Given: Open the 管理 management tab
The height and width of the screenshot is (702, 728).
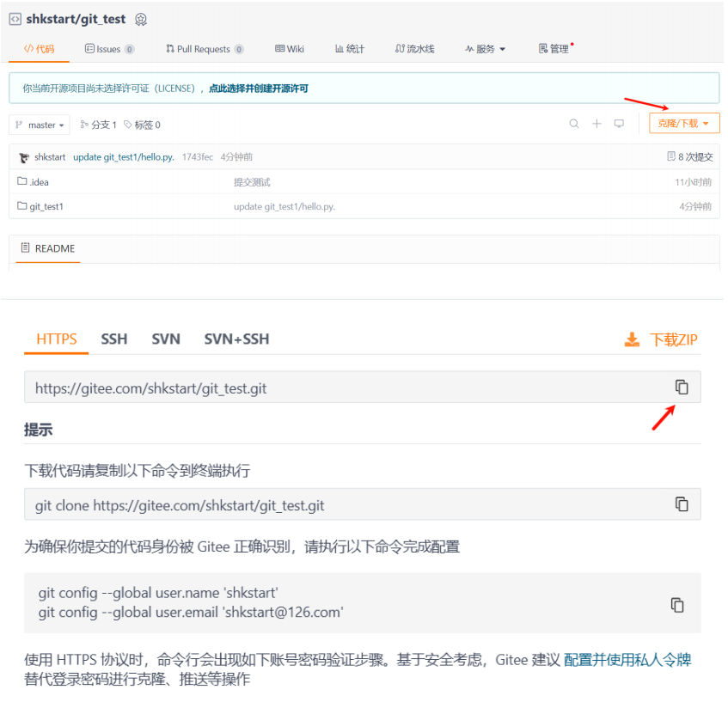Looking at the screenshot, I should 554,49.
